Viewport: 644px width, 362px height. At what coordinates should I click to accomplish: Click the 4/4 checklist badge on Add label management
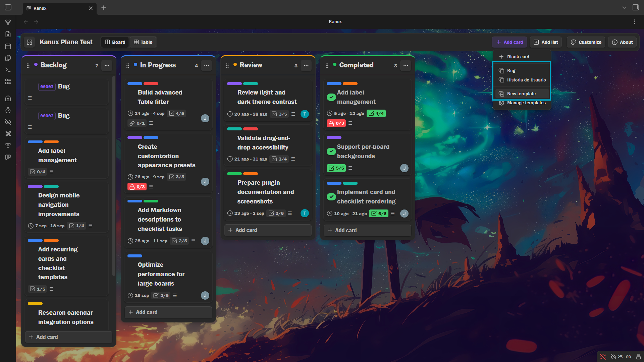tap(376, 114)
